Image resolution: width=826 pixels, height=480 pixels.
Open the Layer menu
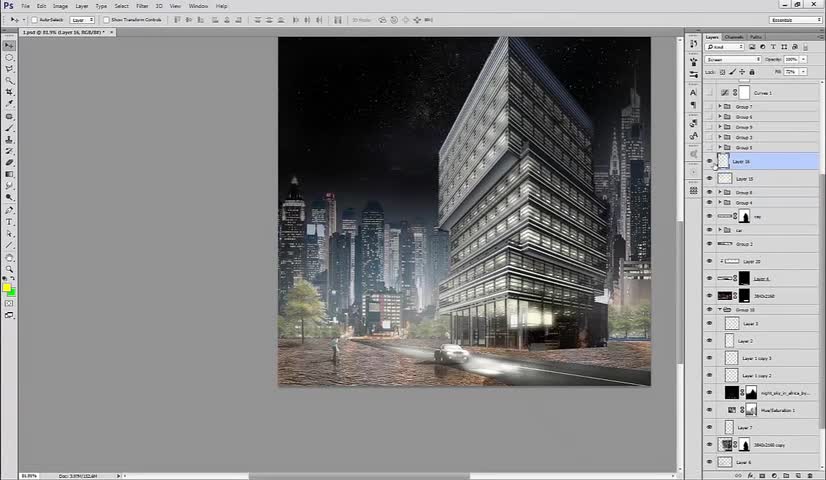(x=82, y=6)
